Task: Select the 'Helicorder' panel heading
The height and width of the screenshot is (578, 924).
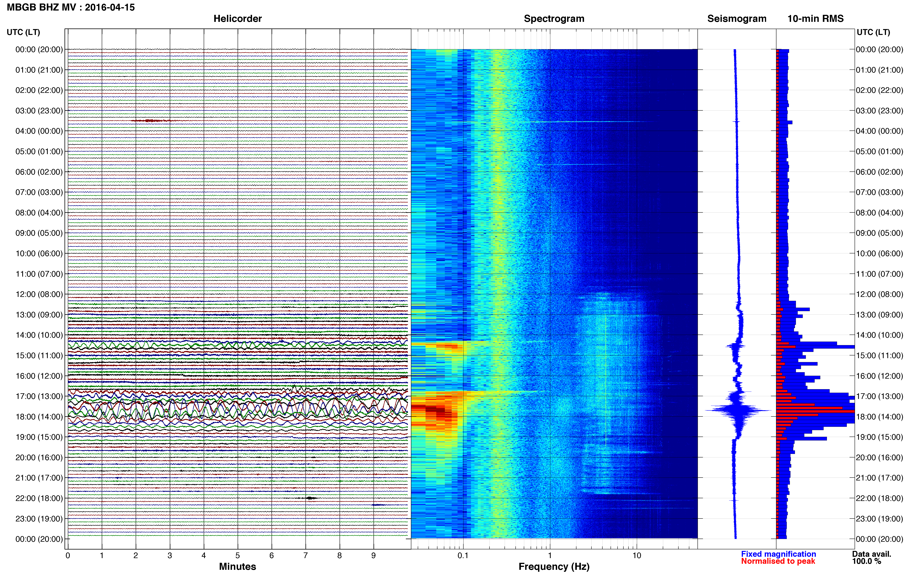Action: point(238,18)
